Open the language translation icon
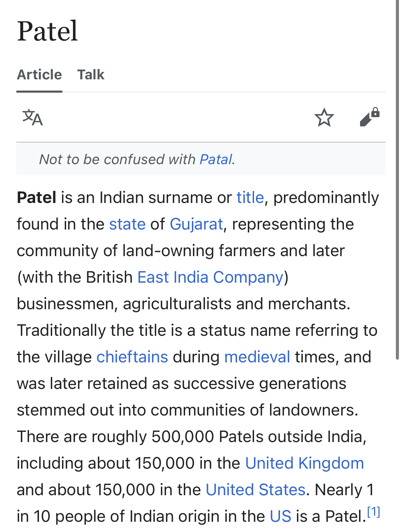402x532 pixels. (x=33, y=118)
